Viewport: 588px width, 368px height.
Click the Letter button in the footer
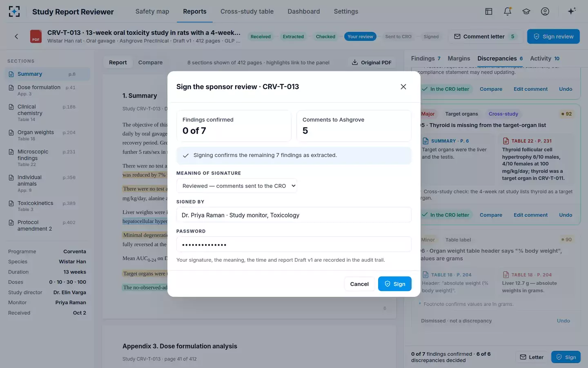click(532, 357)
